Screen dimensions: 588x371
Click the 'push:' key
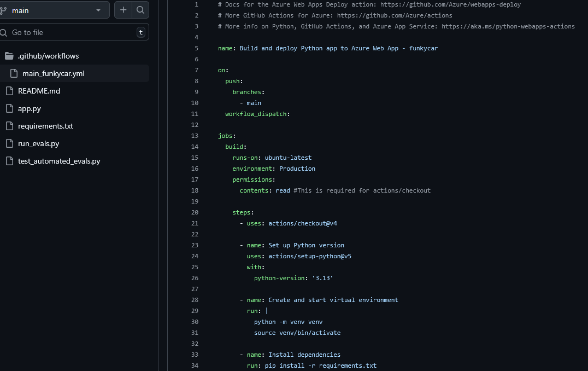coord(234,81)
